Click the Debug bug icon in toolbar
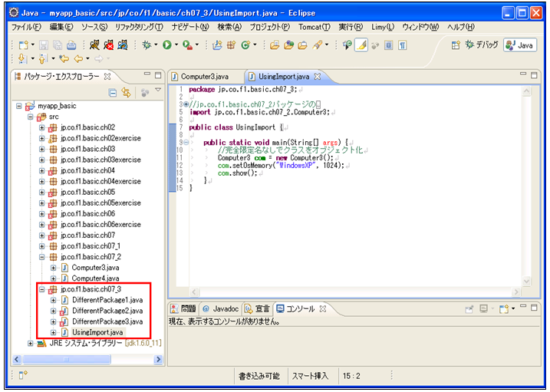This screenshot has width=550, height=392. click(x=146, y=46)
